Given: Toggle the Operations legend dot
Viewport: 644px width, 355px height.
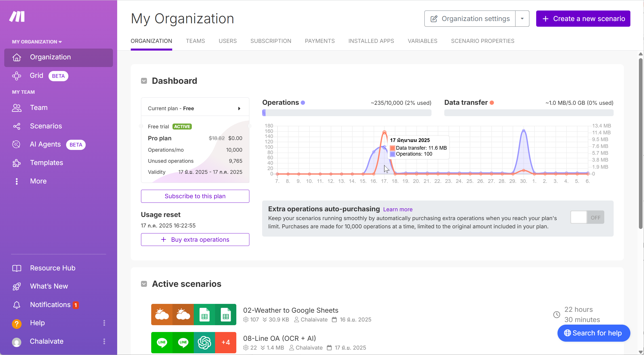Looking at the screenshot, I should 303,103.
